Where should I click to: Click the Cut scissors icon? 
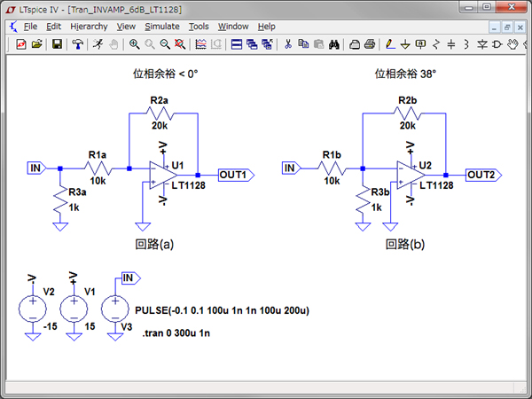[x=287, y=44]
